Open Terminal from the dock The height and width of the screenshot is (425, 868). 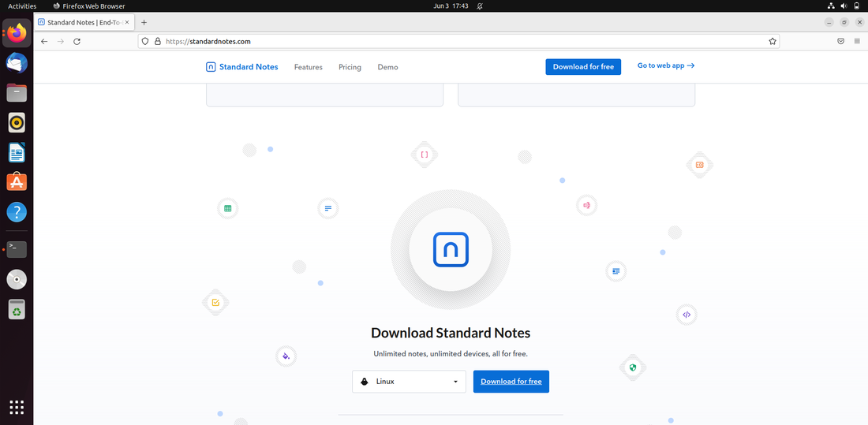(x=17, y=250)
